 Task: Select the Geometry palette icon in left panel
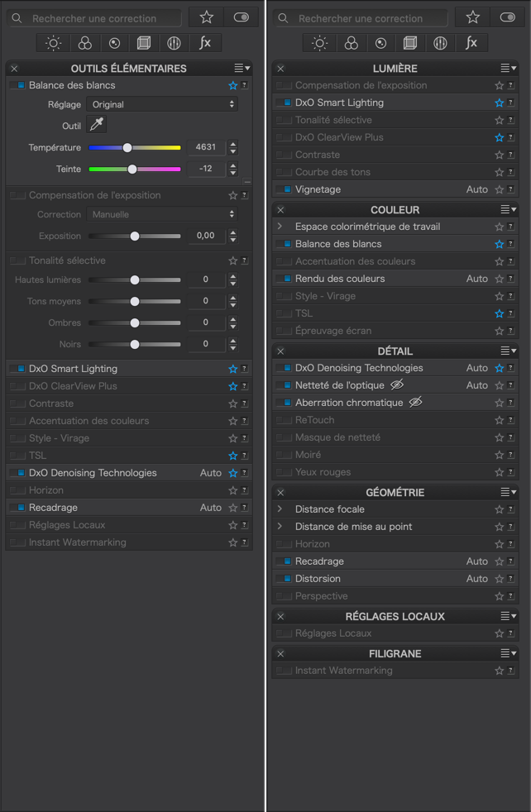coord(144,43)
